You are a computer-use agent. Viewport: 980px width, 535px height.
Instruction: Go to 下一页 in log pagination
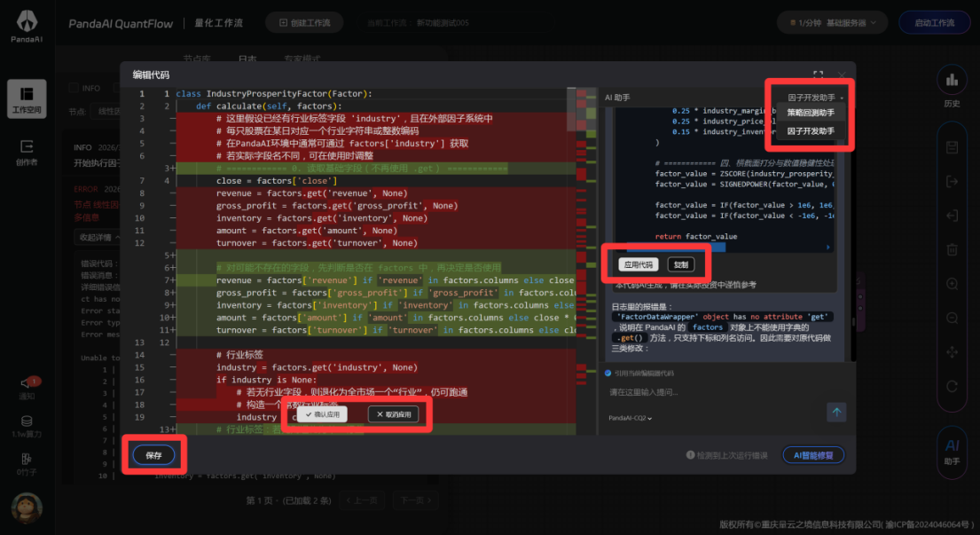pos(416,500)
